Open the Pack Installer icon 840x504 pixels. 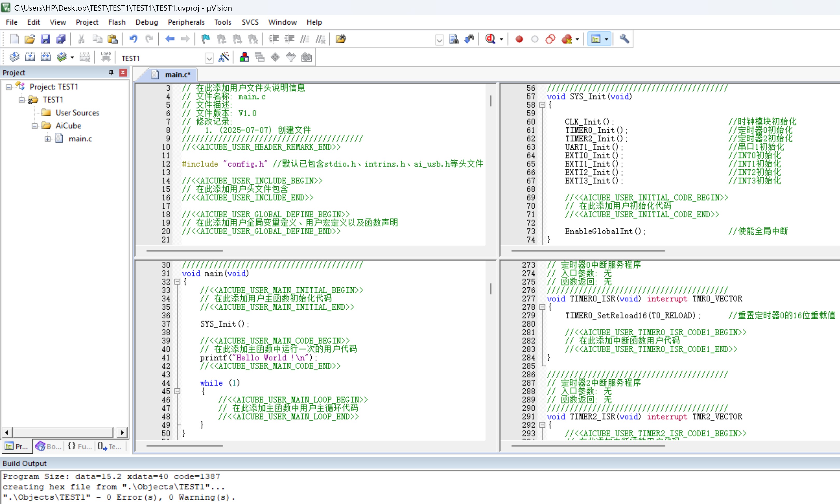tap(306, 57)
